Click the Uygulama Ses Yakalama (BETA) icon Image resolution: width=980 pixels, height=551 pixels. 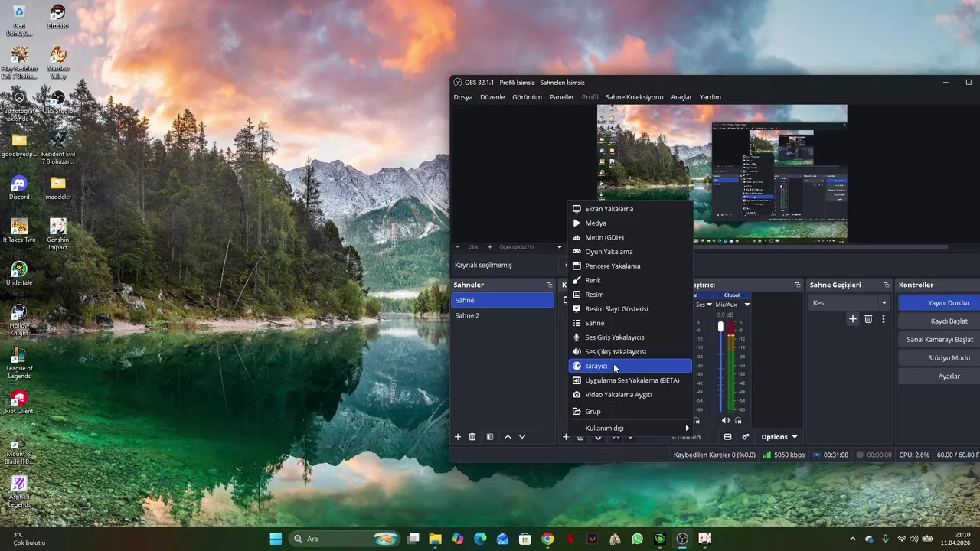tap(577, 380)
